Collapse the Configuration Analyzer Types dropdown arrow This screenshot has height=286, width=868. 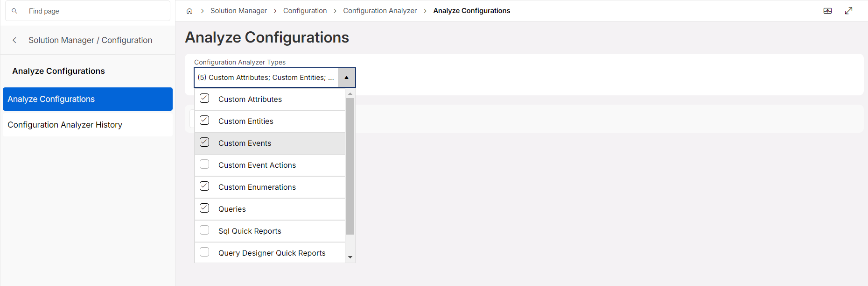(346, 78)
